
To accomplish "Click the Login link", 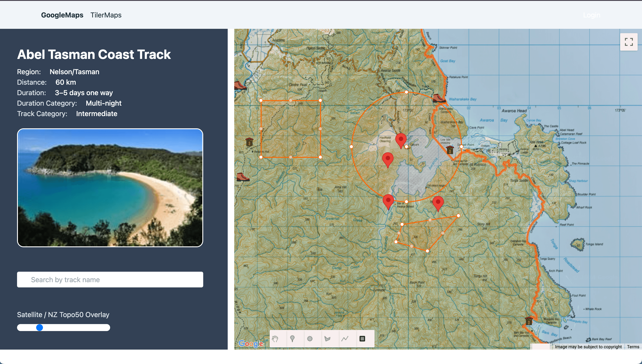I will coord(592,15).
